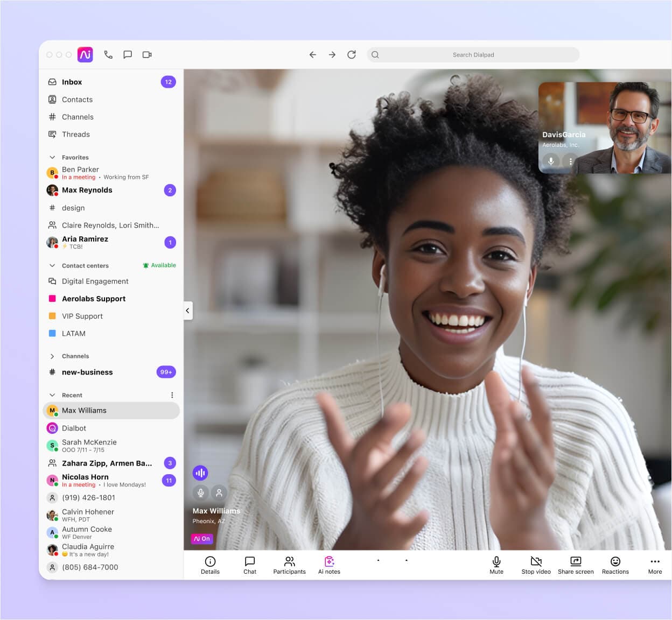The height and width of the screenshot is (620, 672).
Task: Open the Reactions picker
Action: tap(615, 565)
